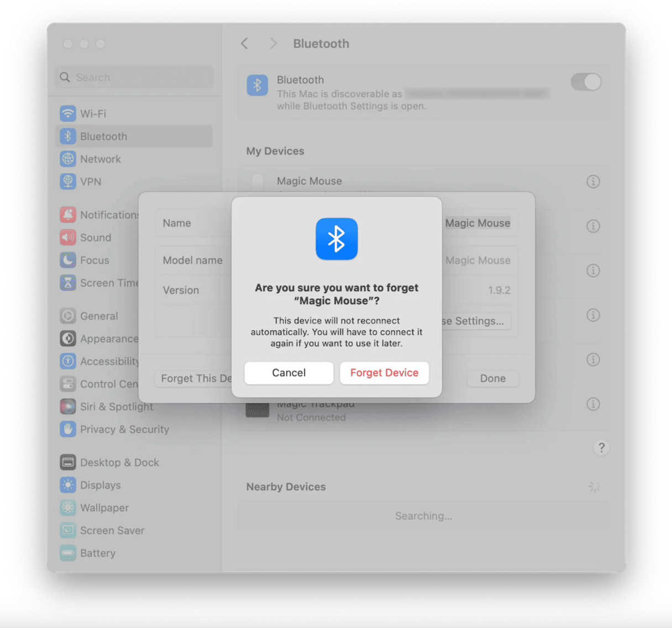Select the Network sidebar icon
Image resolution: width=672 pixels, height=628 pixels.
click(x=68, y=159)
